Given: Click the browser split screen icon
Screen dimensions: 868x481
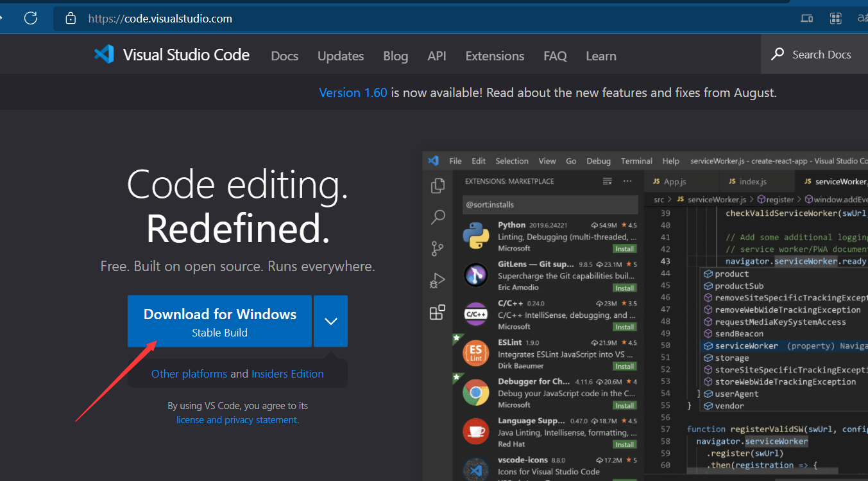Looking at the screenshot, I should pyautogui.click(x=807, y=19).
